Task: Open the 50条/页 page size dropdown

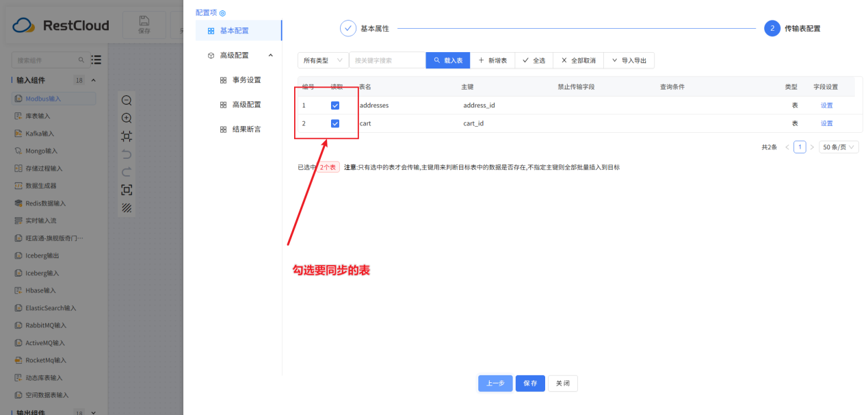Action: click(839, 147)
